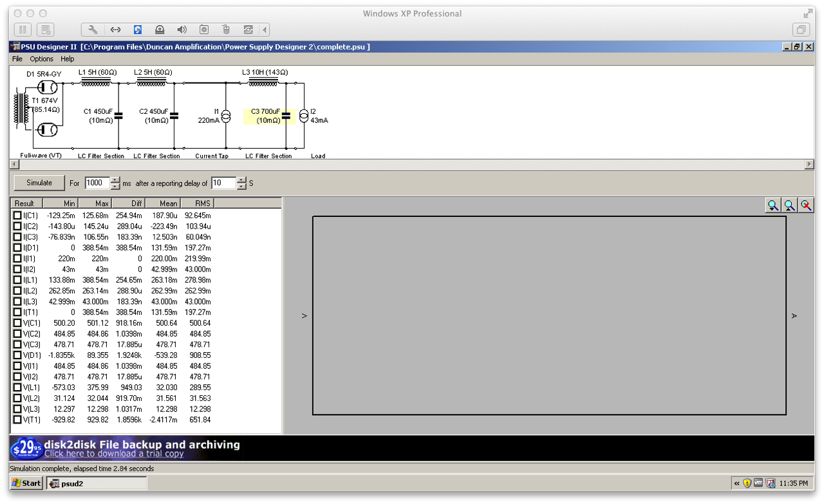
Task: Enable the V(L3) trace checkbox
Action: pyautogui.click(x=17, y=409)
